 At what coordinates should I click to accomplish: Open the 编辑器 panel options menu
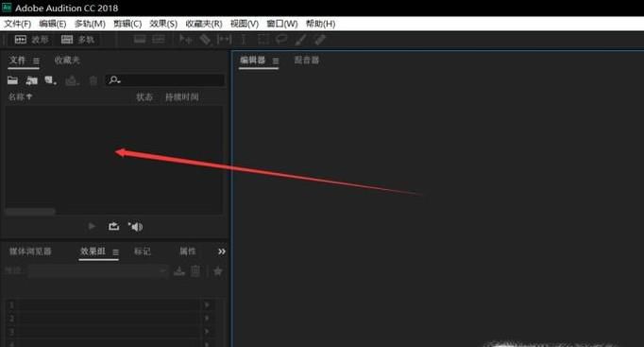(276, 61)
